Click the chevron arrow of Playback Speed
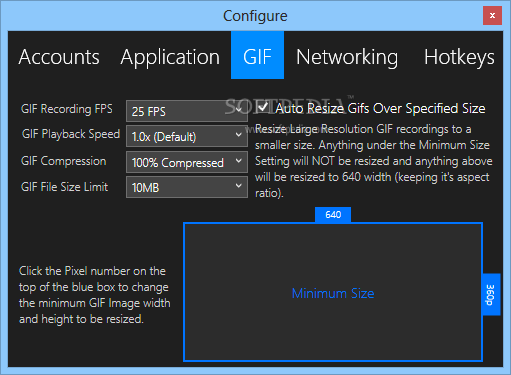 tap(238, 135)
